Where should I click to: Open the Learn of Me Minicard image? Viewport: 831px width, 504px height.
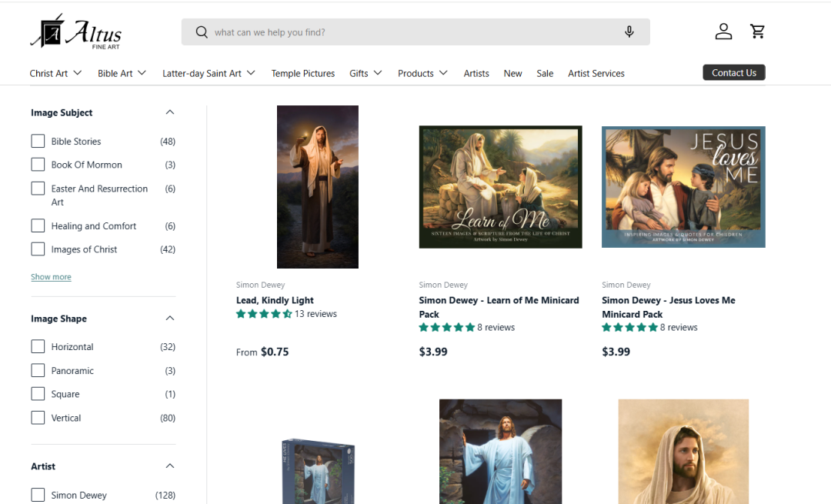(x=500, y=187)
